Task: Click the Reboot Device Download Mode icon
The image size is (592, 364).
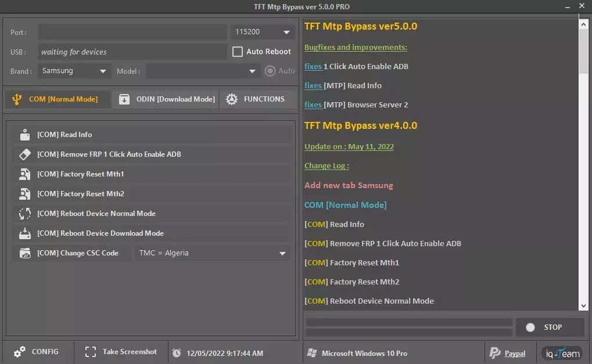Action: click(24, 233)
